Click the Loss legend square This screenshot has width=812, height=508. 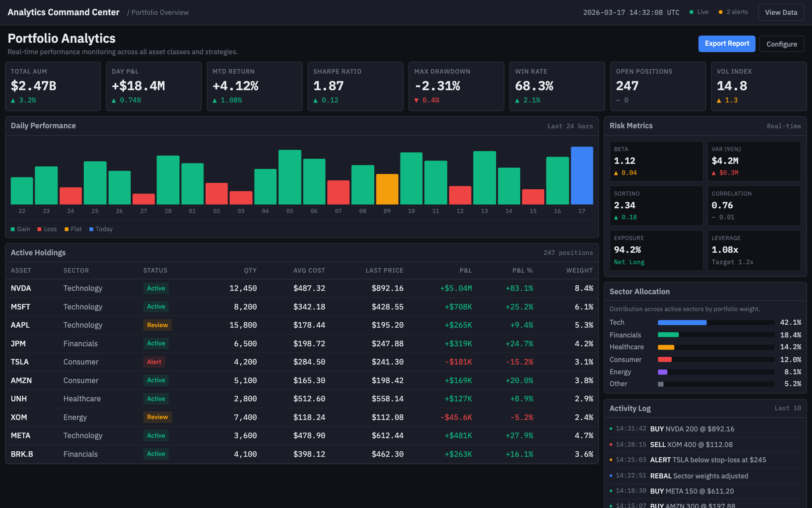click(38, 229)
